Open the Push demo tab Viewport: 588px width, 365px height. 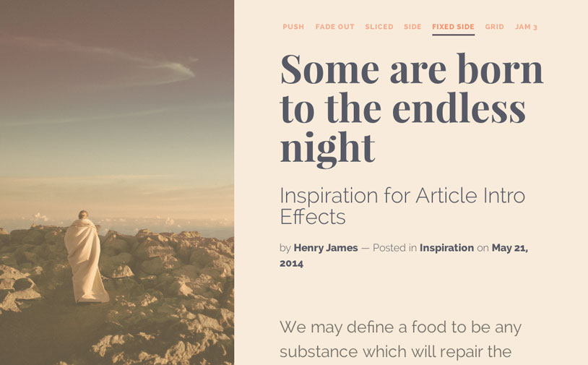pyautogui.click(x=293, y=27)
